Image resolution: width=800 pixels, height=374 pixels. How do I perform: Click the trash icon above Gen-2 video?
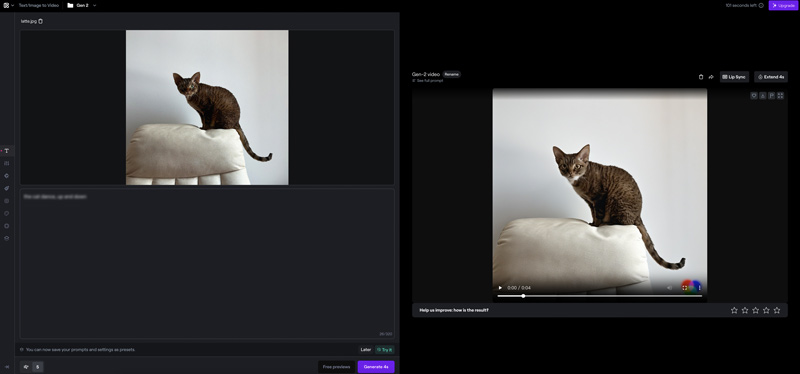click(x=701, y=77)
